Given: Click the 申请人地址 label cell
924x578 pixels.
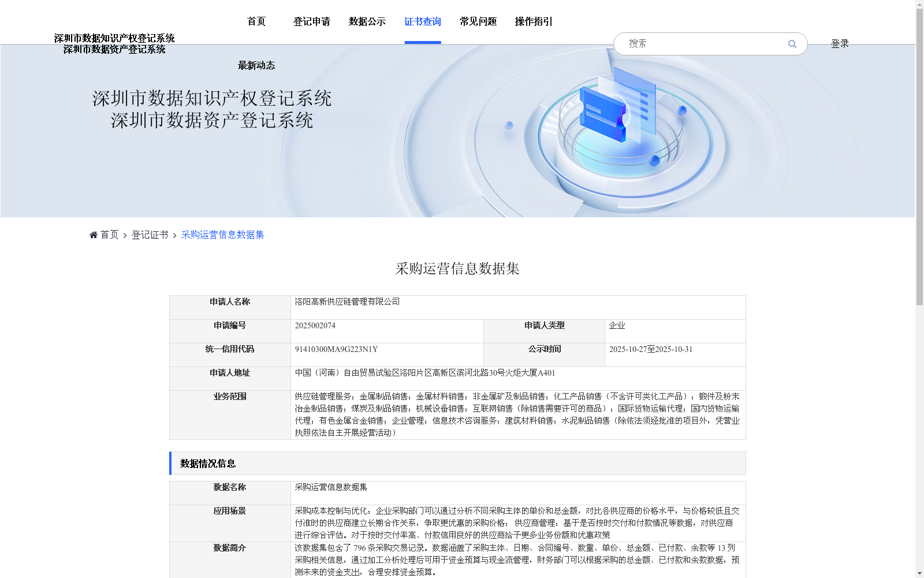Looking at the screenshot, I should pos(230,379).
